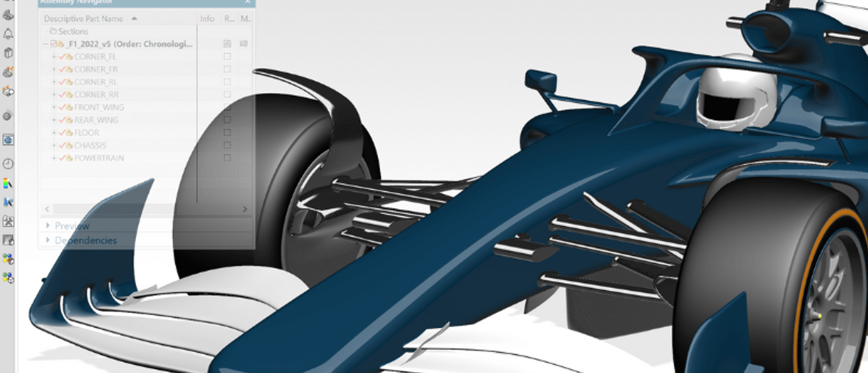
Task: Click the machining icon with orange marks
Action: tap(8, 72)
